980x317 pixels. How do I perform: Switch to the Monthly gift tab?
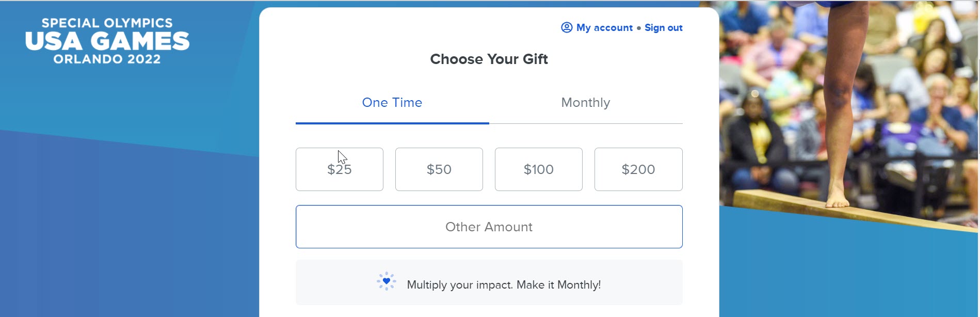(x=586, y=102)
